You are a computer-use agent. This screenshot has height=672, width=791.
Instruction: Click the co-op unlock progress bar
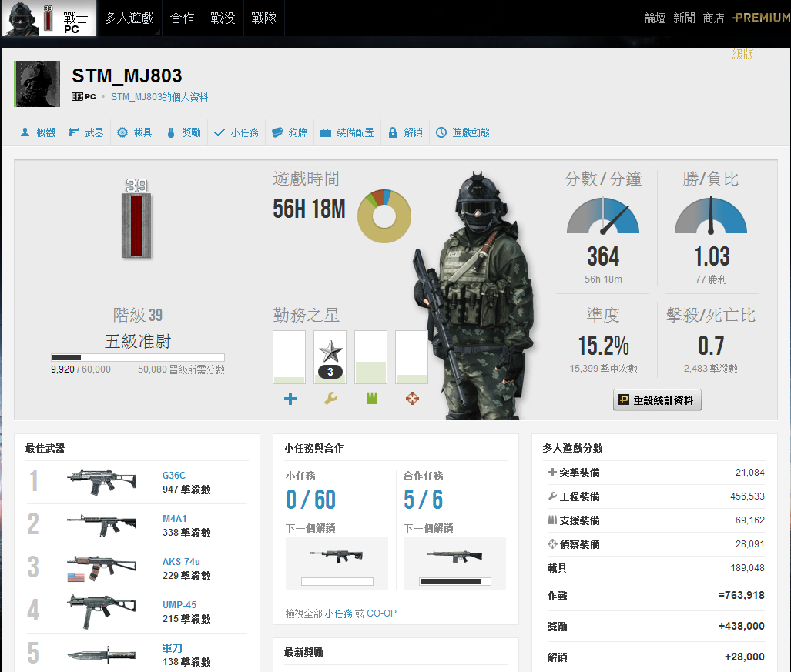coord(455,582)
